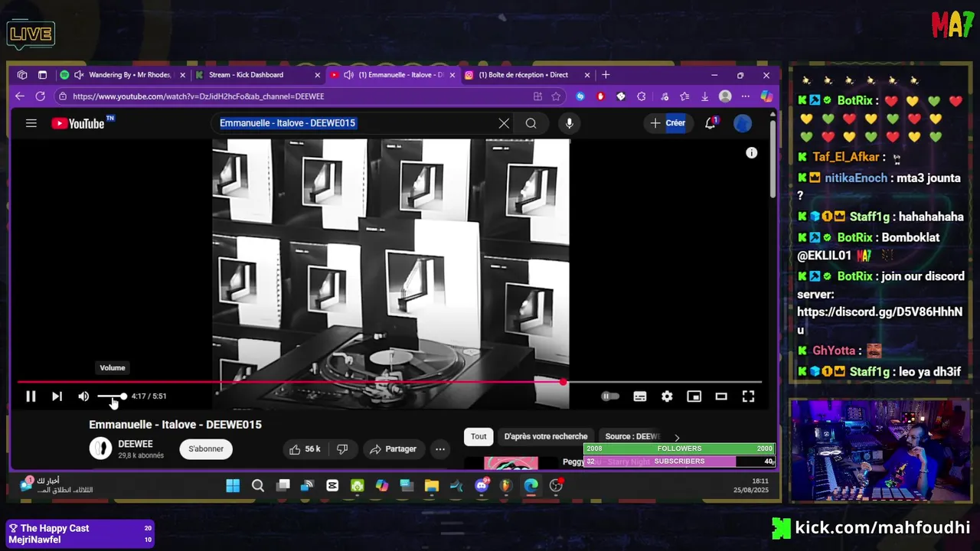Show the video info card icon

752,153
